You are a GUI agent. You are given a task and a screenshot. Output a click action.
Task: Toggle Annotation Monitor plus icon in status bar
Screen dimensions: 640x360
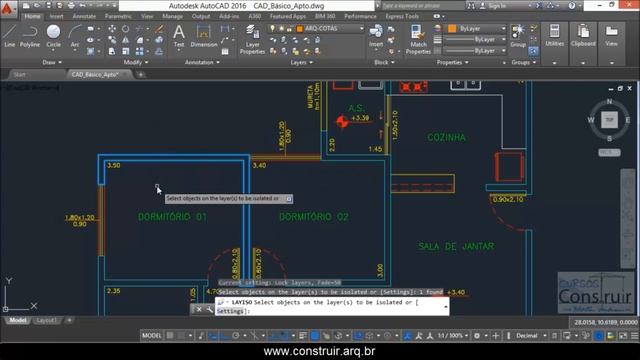click(496, 336)
